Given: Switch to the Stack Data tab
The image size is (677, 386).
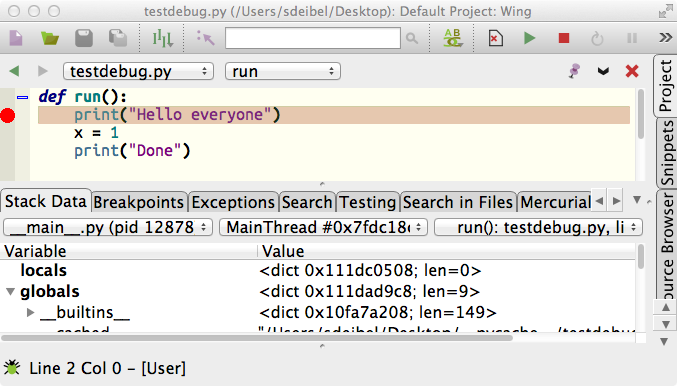Looking at the screenshot, I should click(46, 201).
